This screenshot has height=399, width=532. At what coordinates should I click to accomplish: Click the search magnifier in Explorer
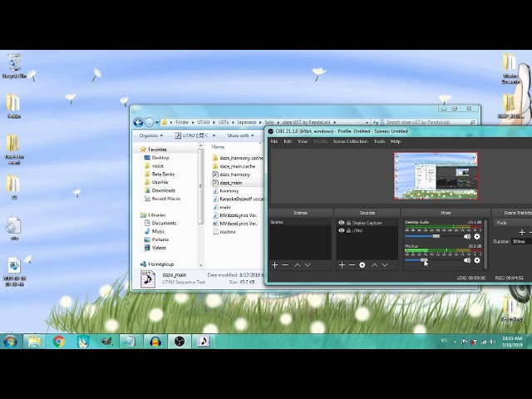tap(472, 122)
